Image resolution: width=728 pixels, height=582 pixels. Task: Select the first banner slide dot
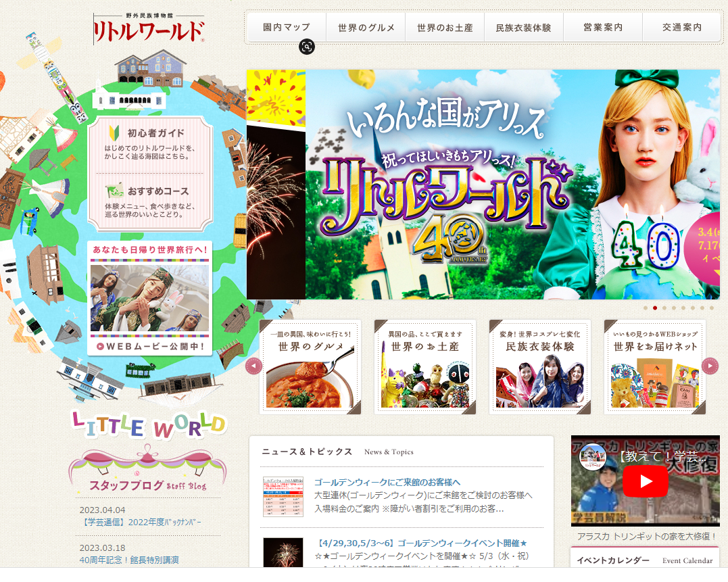pos(646,308)
